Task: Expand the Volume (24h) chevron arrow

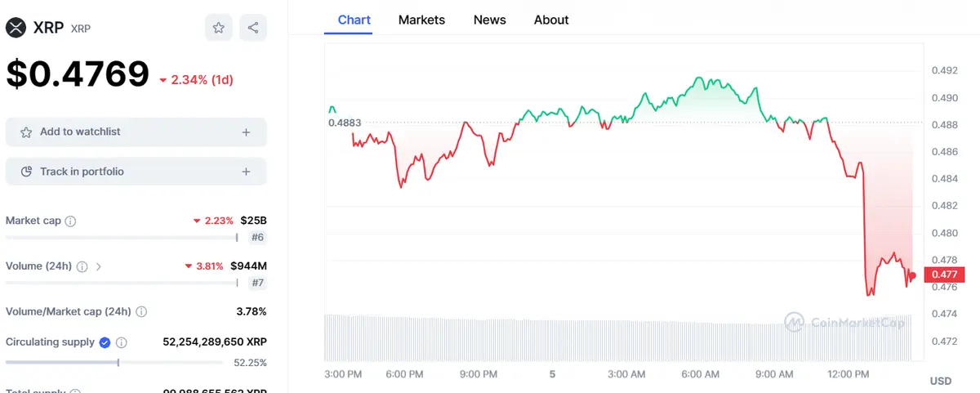Action: (x=99, y=266)
